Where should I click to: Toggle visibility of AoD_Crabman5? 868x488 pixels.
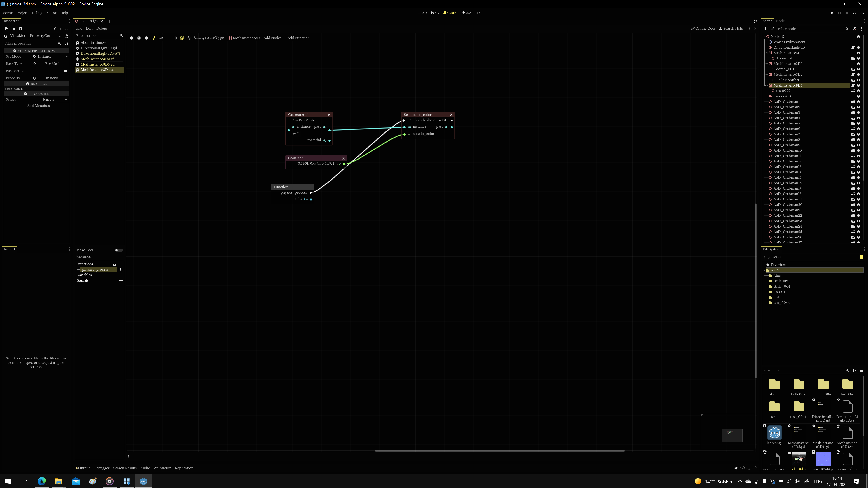pos(858,123)
